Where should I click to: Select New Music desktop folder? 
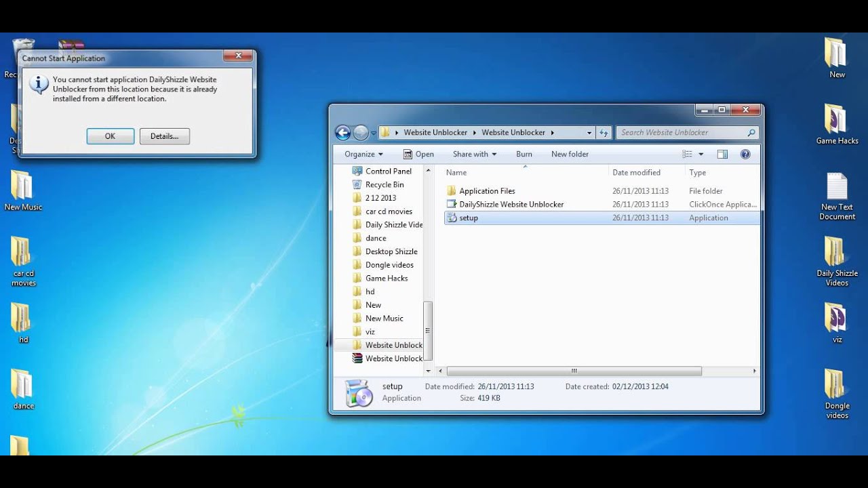22,190
